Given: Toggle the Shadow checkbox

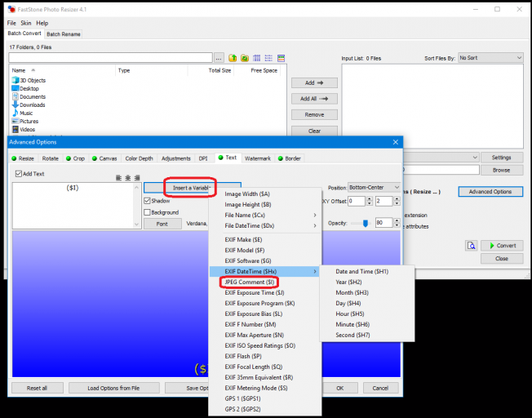Looking at the screenshot, I should pos(147,201).
